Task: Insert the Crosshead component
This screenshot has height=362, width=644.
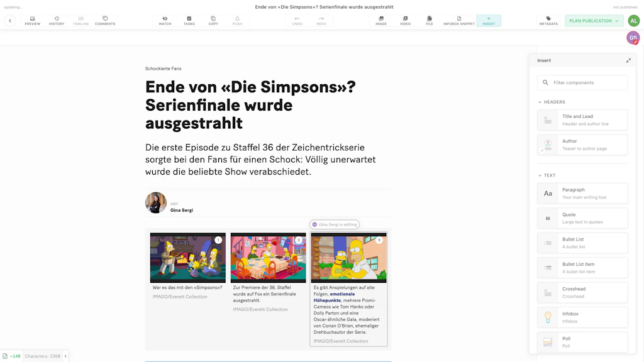Action: (582, 292)
